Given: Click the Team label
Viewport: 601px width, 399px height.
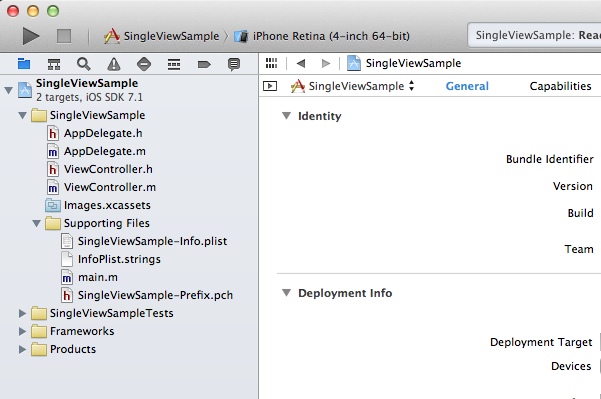Looking at the screenshot, I should 579,249.
